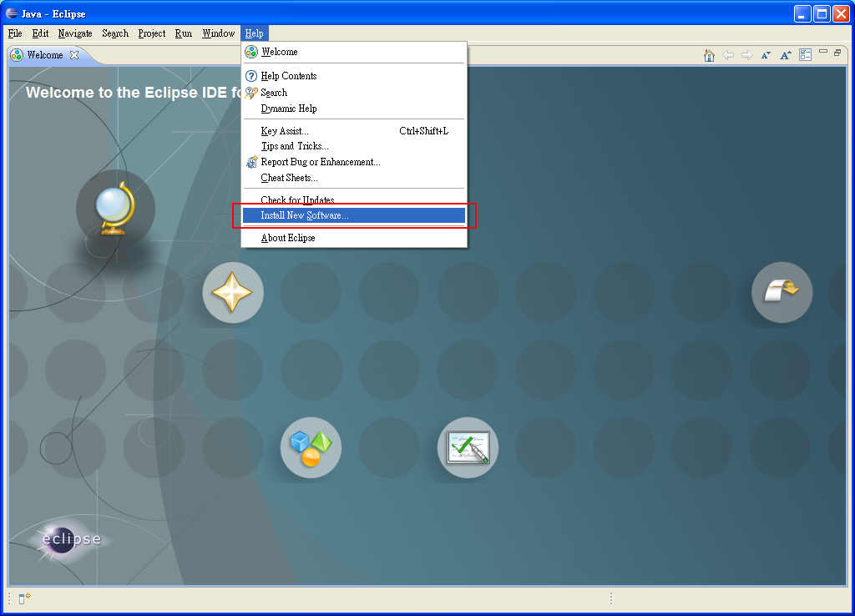The height and width of the screenshot is (616, 855).
Task: Restore the Welcome view pane
Action: click(x=837, y=53)
